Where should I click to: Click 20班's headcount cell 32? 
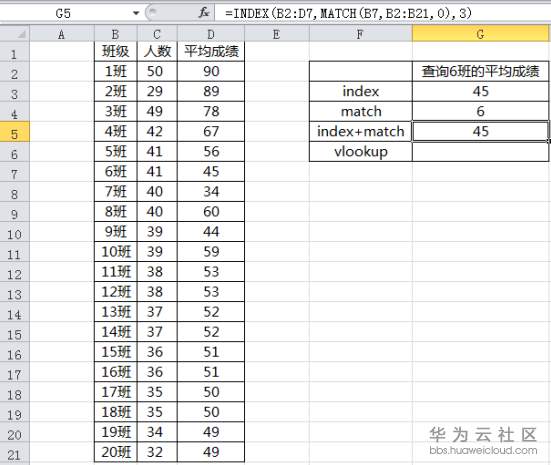click(x=157, y=452)
